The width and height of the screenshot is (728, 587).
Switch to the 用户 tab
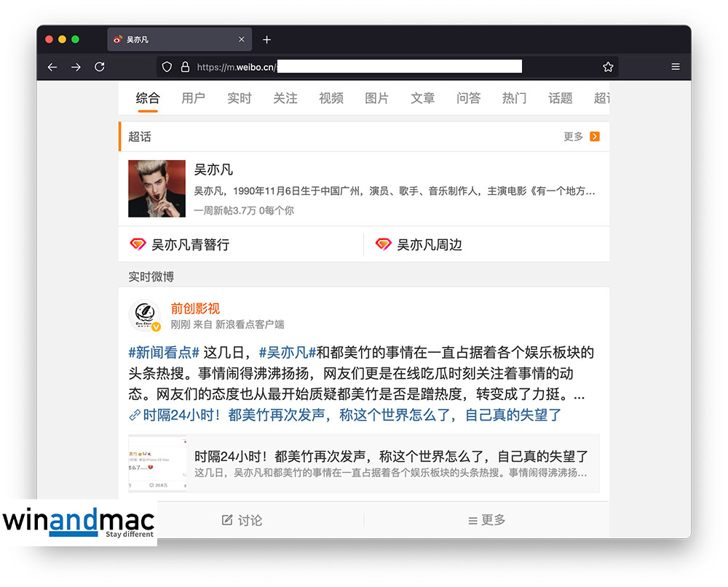click(193, 98)
